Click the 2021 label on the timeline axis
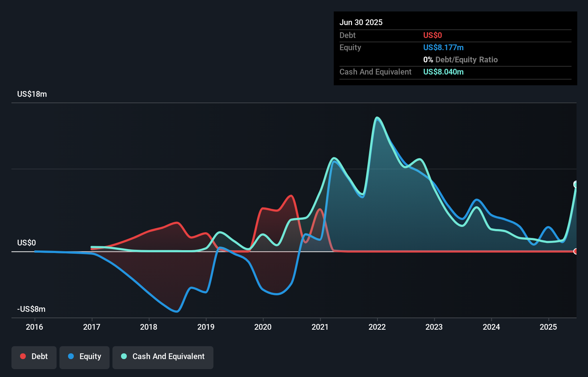 click(x=320, y=327)
